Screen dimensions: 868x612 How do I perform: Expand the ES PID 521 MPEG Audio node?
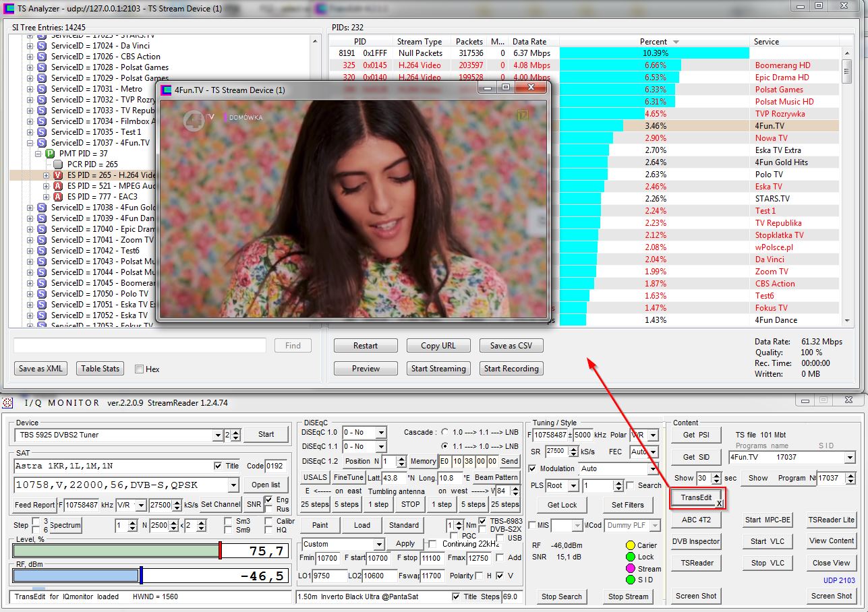tap(46, 186)
